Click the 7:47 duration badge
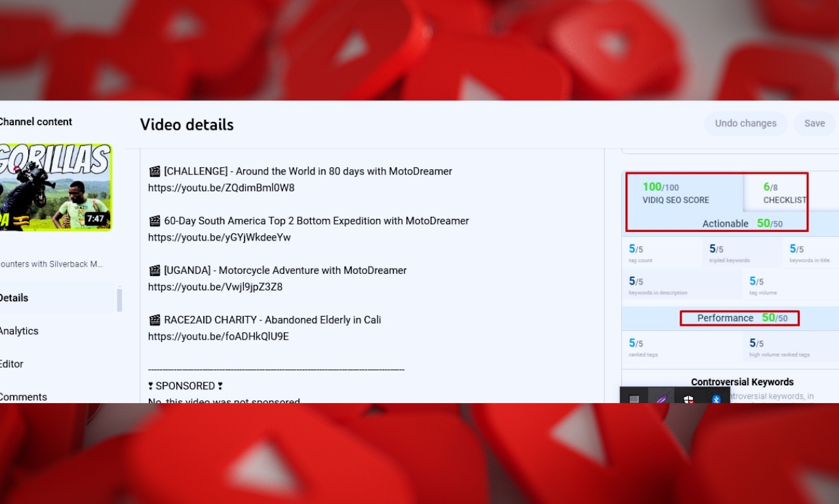 coord(96,219)
